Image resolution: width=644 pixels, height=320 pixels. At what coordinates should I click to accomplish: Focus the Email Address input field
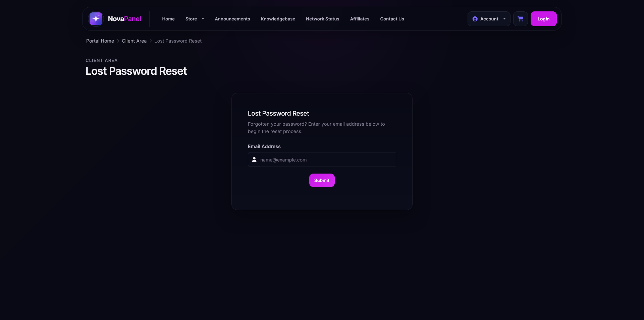tap(328, 159)
